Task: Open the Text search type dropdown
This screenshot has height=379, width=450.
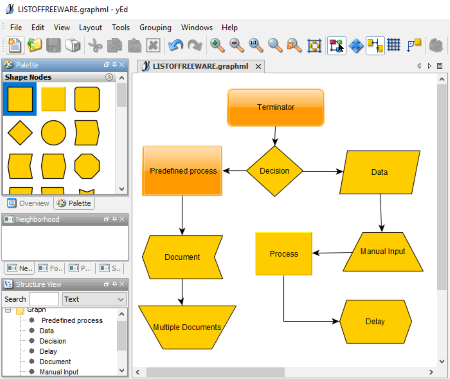Action: (94, 299)
